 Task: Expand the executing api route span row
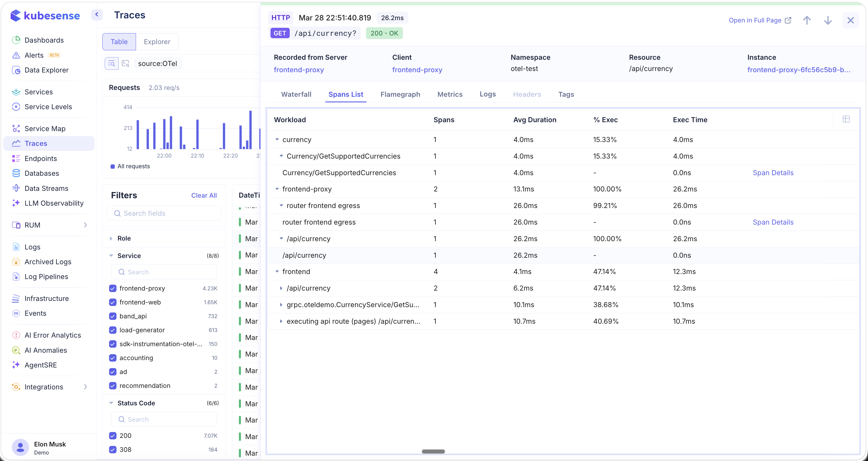[x=281, y=321]
